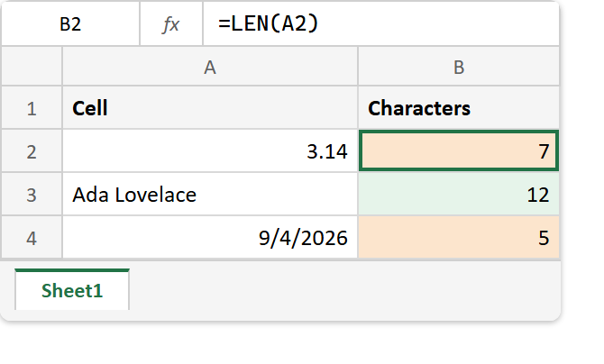
Task: Select cell B2 showing 7
Action: (458, 151)
